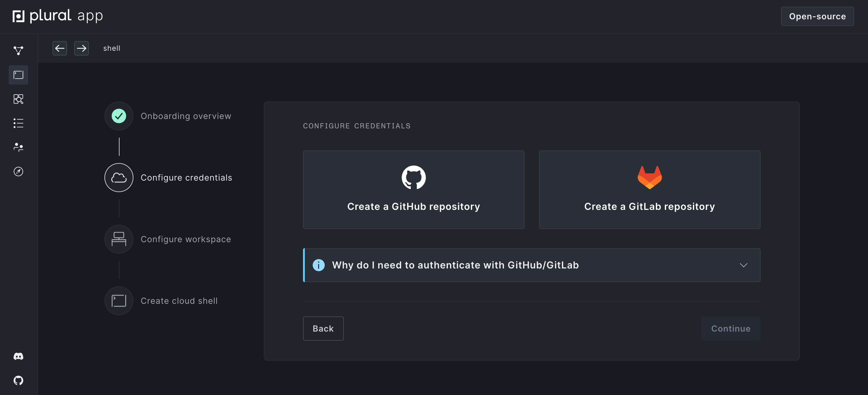
Task: Select the Configure workspace step
Action: click(x=186, y=239)
